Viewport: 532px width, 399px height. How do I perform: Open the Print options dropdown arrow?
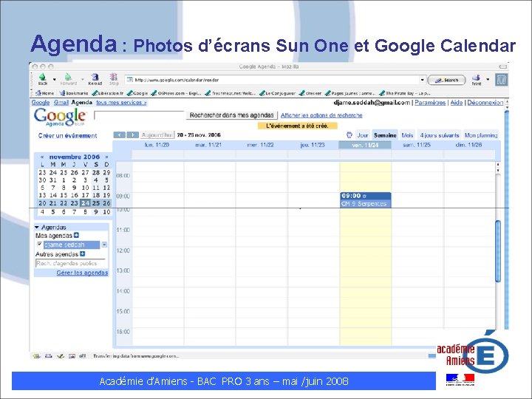[x=488, y=79]
